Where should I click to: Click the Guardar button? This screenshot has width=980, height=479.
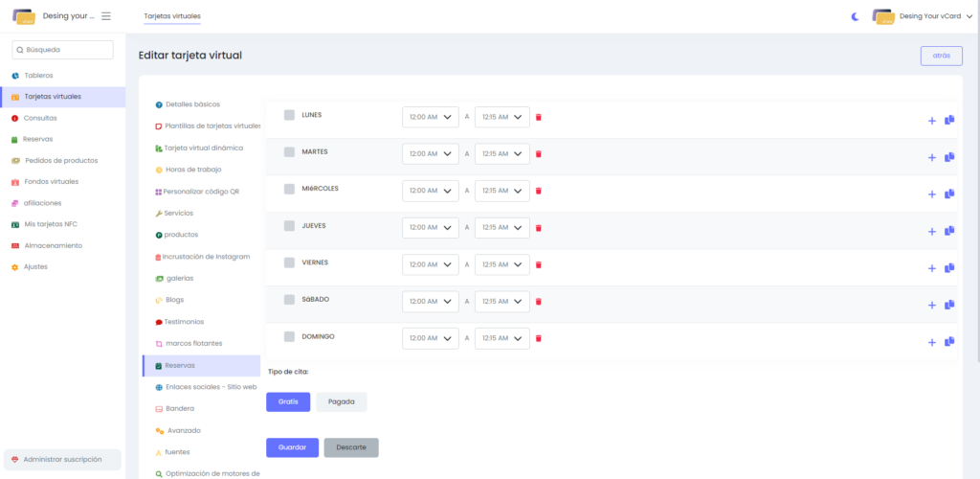292,447
